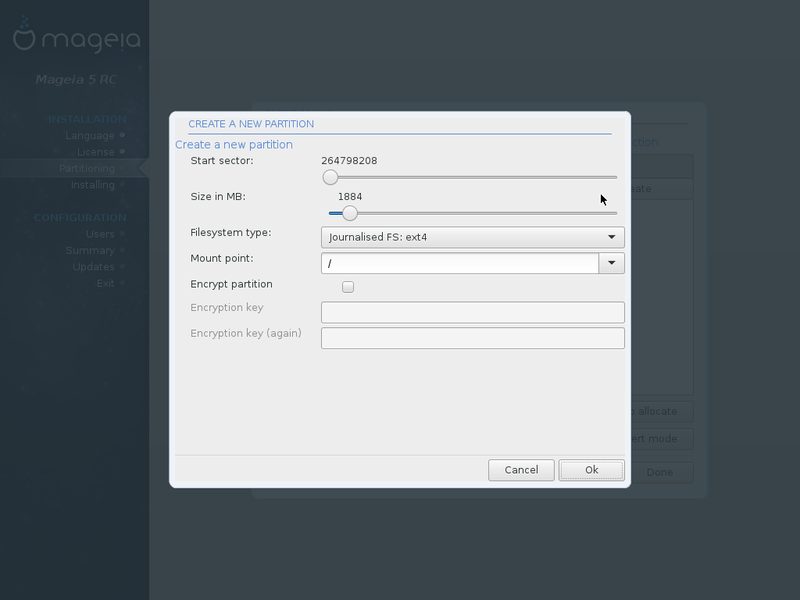Click the 'Mageia 5 RC' version text
Screen dimensions: 800x600
(x=76, y=80)
